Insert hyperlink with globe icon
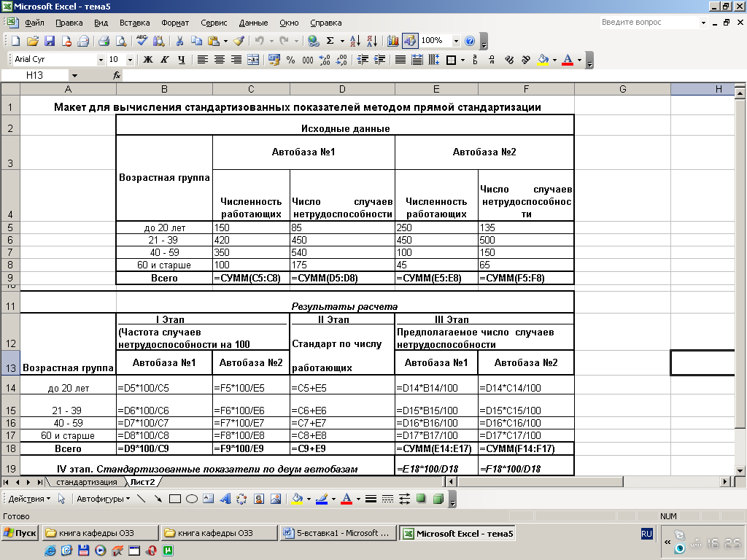 313,41
